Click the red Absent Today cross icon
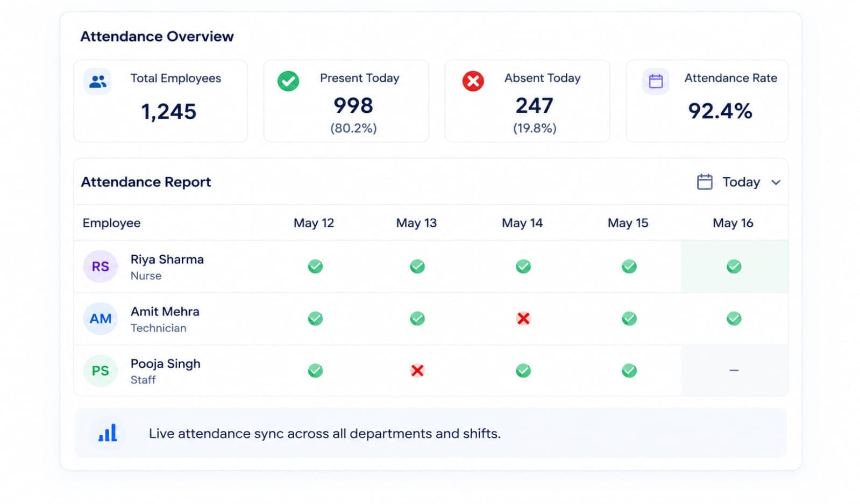Screen dimensions: 860x504 473,81
